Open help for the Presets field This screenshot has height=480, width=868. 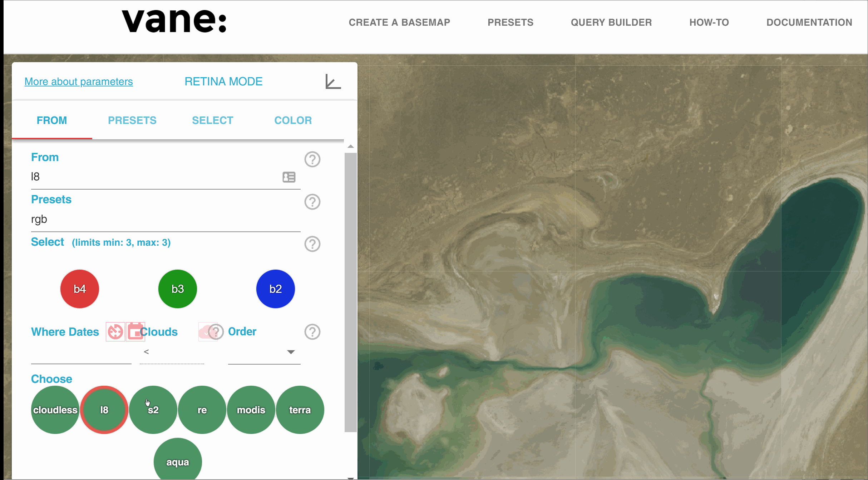(312, 202)
